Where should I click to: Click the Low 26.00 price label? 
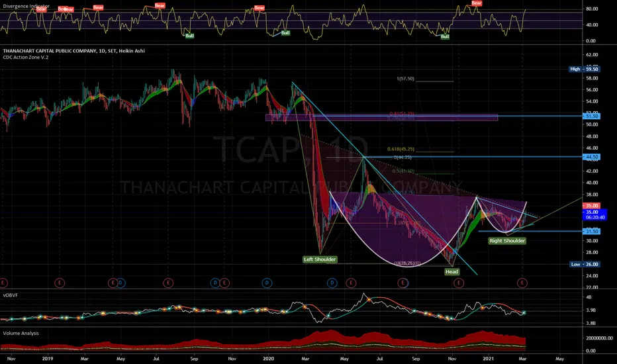[x=585, y=264]
